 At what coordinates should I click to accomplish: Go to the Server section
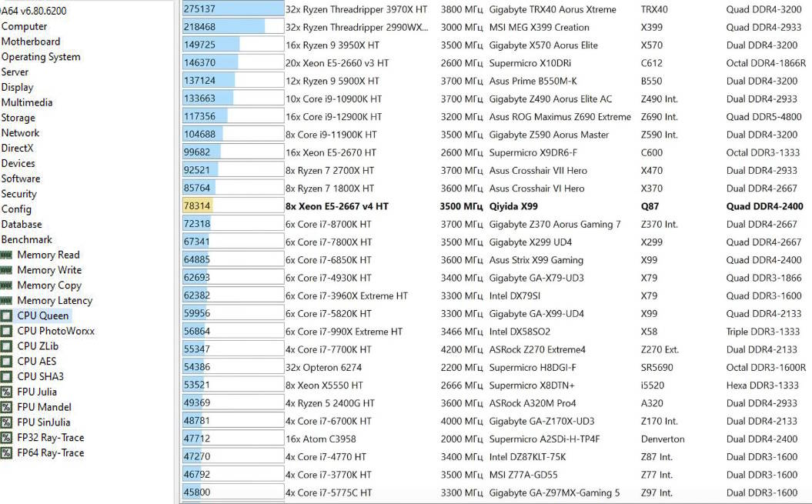(15, 72)
